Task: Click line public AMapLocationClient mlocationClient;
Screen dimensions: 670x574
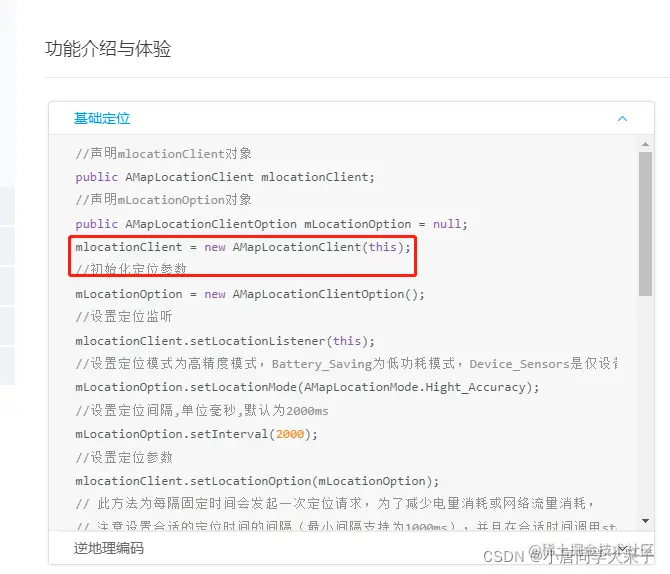Action: point(225,177)
